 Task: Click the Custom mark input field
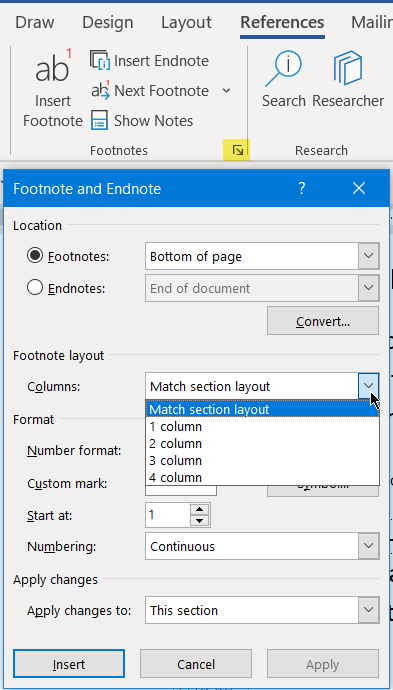[181, 490]
